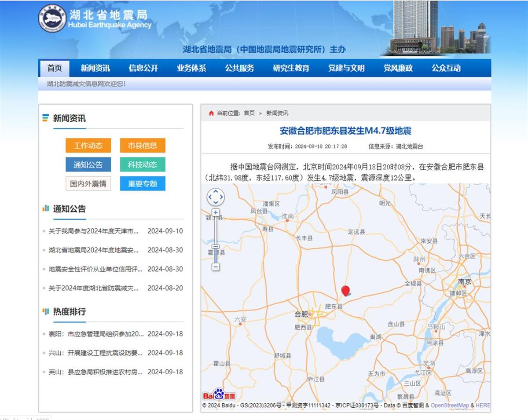Click the orange 工作动态 button
Screen dimensions: 528x420
[x=88, y=146]
